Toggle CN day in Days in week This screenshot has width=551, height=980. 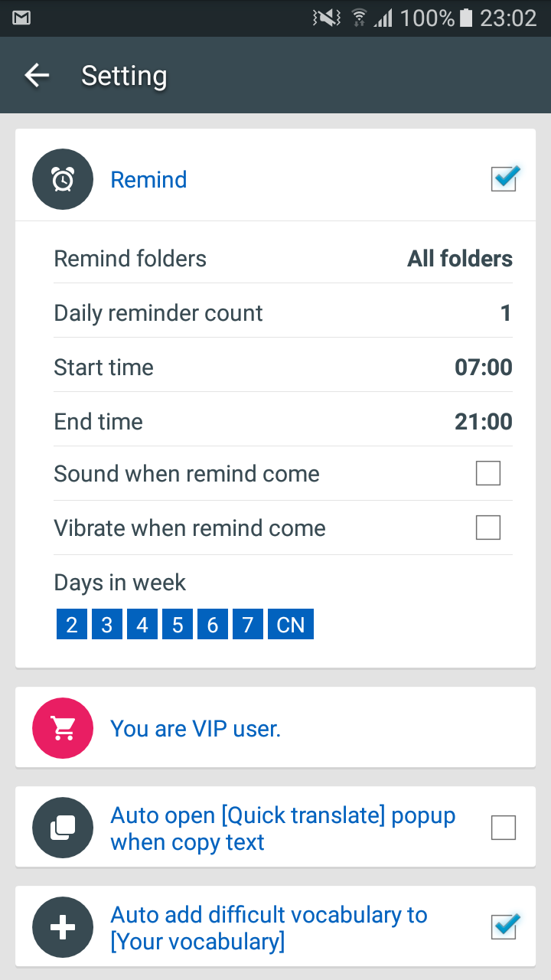tap(291, 625)
